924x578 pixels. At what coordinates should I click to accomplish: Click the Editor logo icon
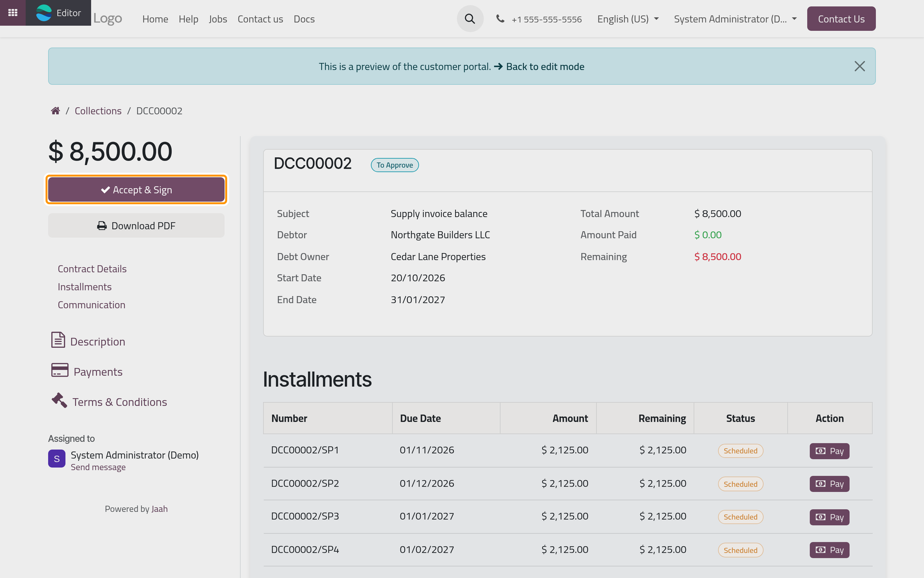coord(44,13)
